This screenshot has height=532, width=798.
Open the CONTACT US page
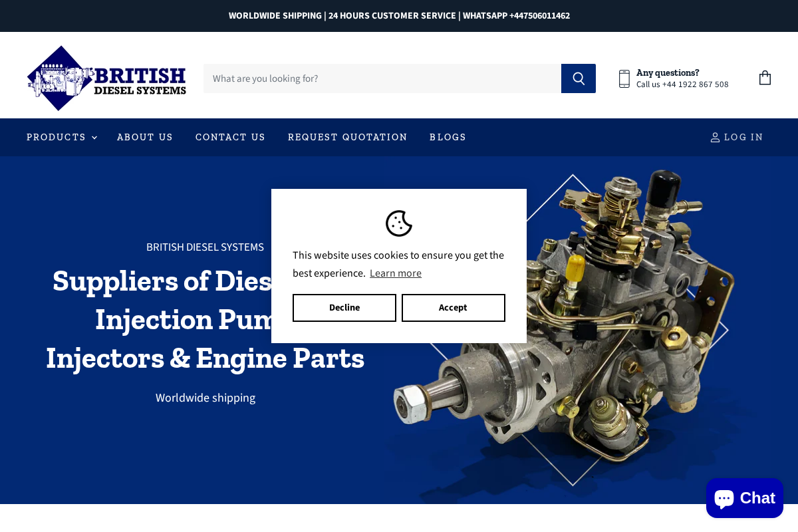(230, 137)
